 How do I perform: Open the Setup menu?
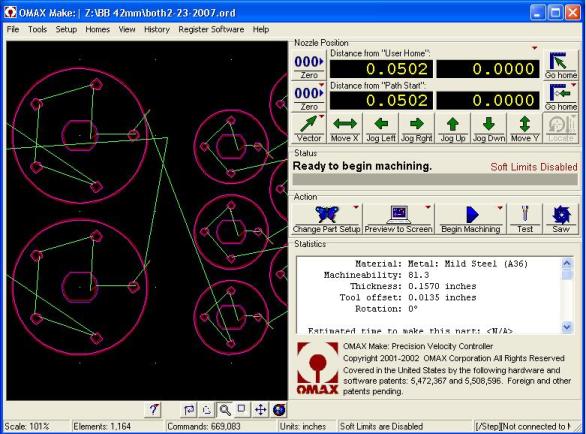(x=66, y=29)
